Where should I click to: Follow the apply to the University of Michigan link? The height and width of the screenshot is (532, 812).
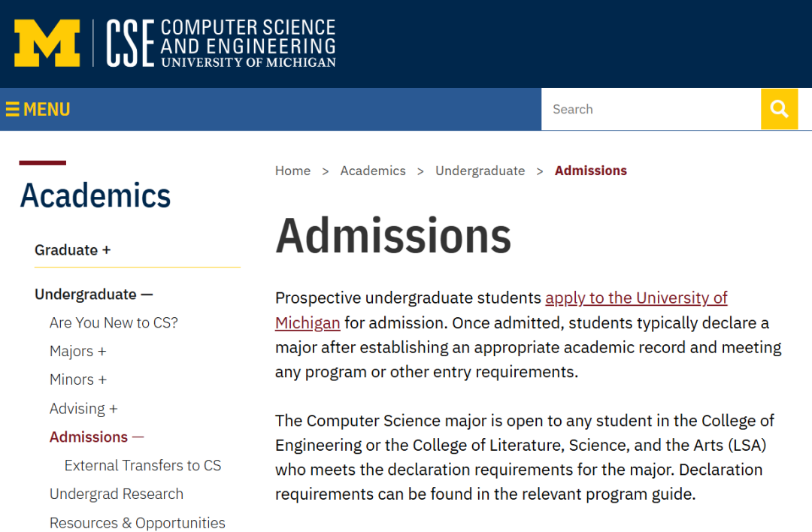point(636,298)
